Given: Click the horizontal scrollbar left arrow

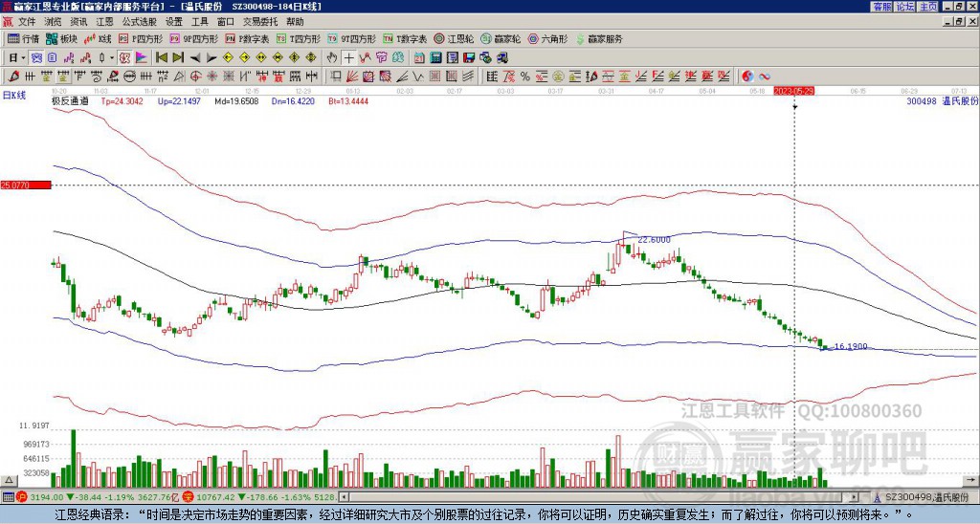Looking at the screenshot, I should point(344,497).
